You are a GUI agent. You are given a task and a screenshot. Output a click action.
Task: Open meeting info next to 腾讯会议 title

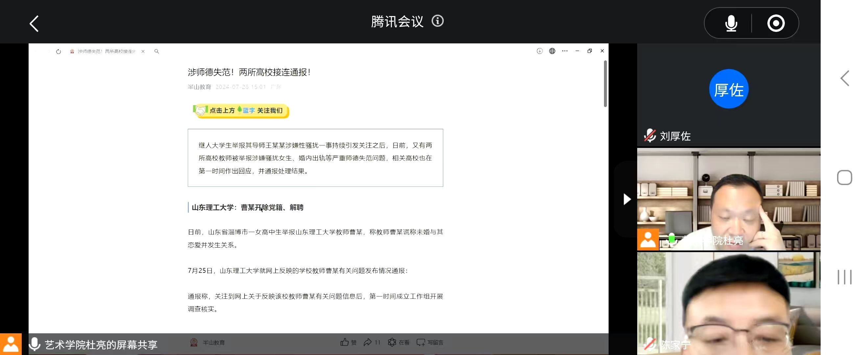click(x=437, y=21)
